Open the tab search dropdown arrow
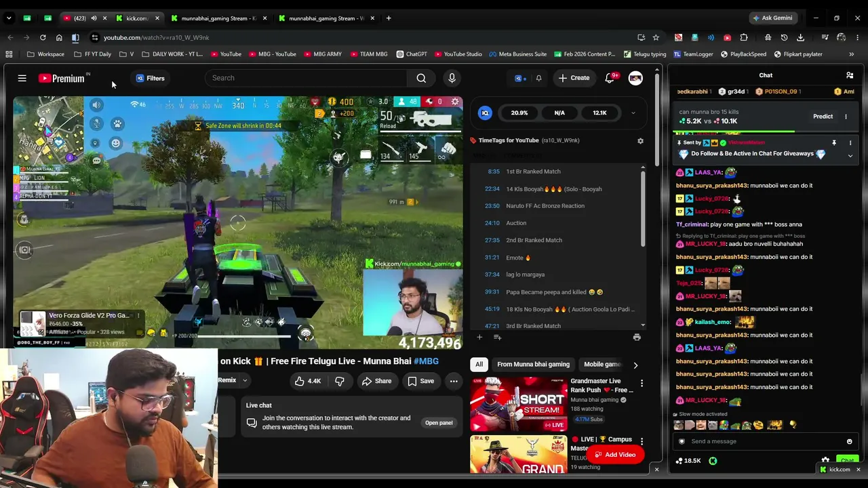The image size is (868, 488). click(10, 18)
